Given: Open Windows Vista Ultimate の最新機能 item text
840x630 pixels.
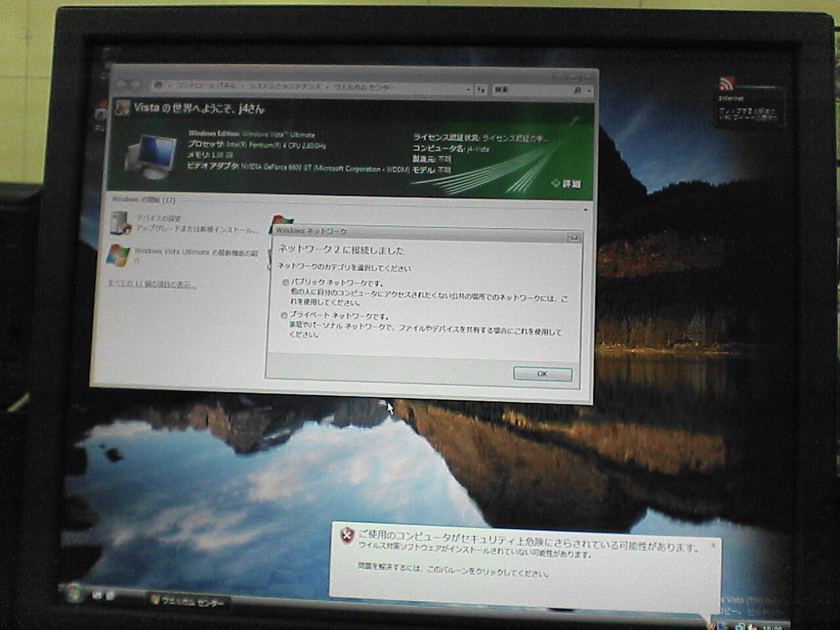Looking at the screenshot, I should [196, 255].
